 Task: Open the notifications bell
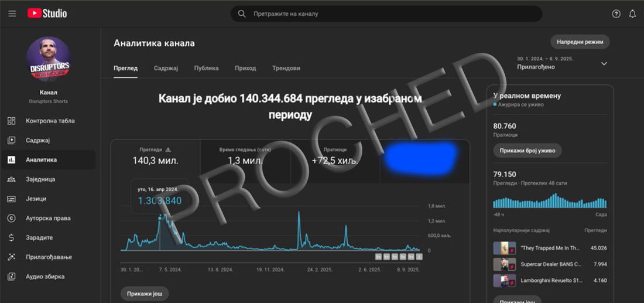tap(632, 13)
